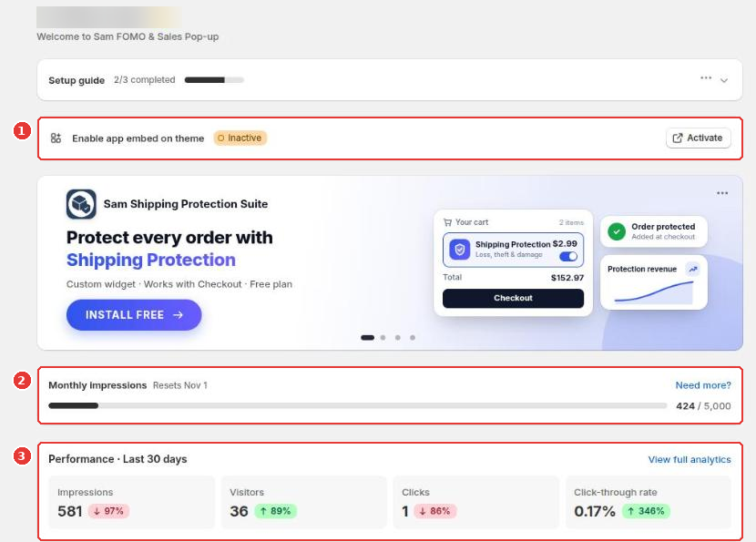Click 'Enable app embed on theme' label

138,138
